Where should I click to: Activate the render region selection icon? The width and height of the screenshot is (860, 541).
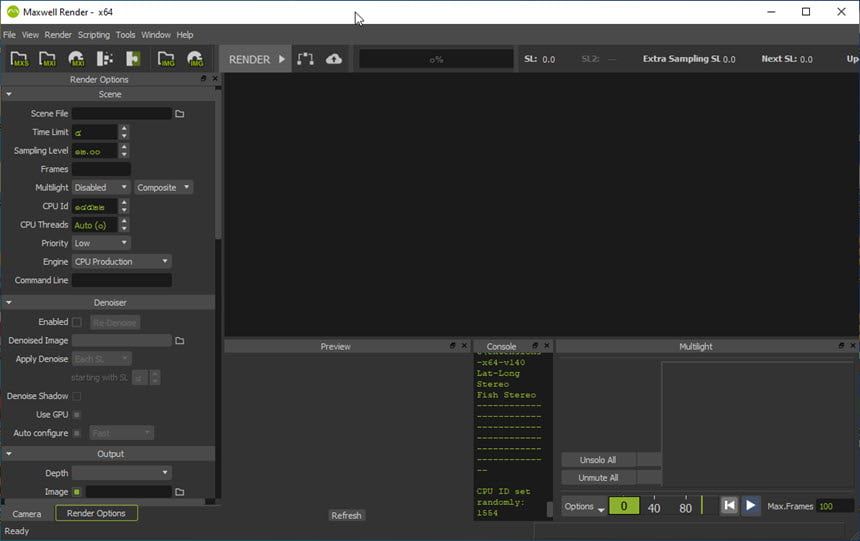305,59
